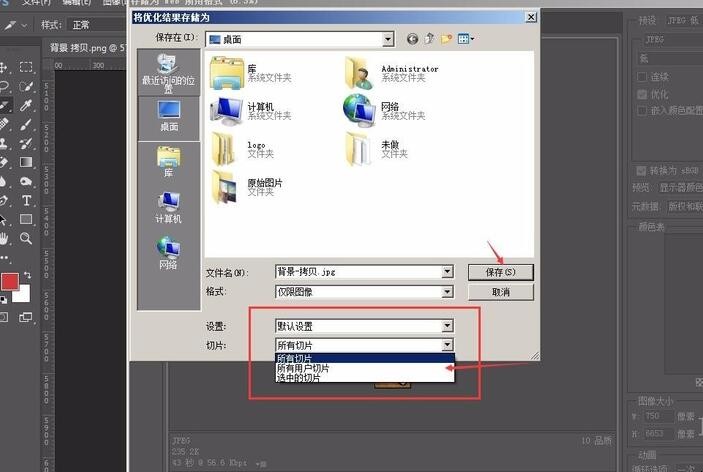The height and width of the screenshot is (472, 703).
Task: Open the extra tools ellipsis button
Action: click(x=5, y=258)
